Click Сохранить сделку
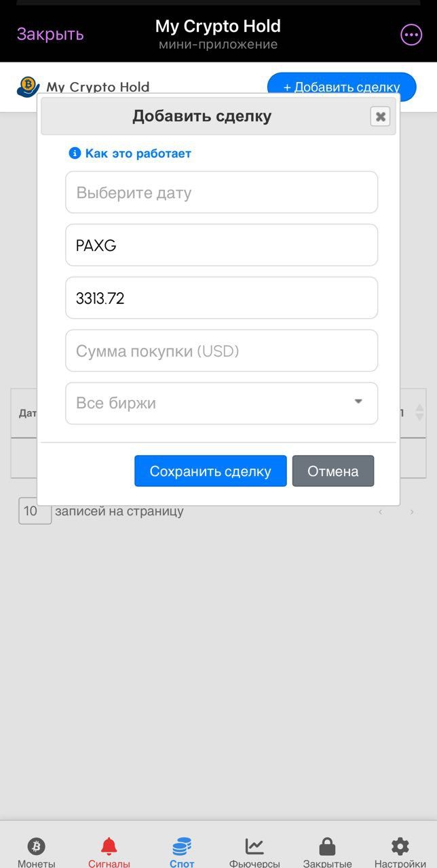The height and width of the screenshot is (868, 437). click(210, 471)
